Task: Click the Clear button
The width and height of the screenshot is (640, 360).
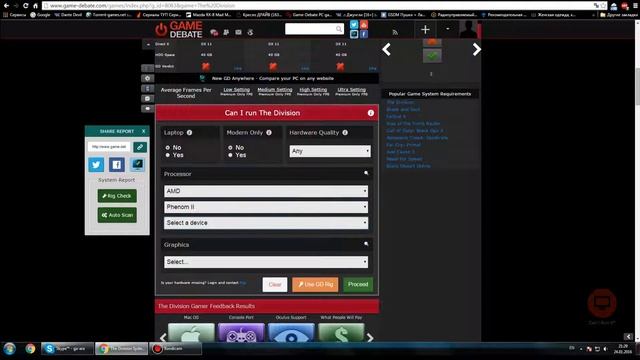Action: pos(275,284)
